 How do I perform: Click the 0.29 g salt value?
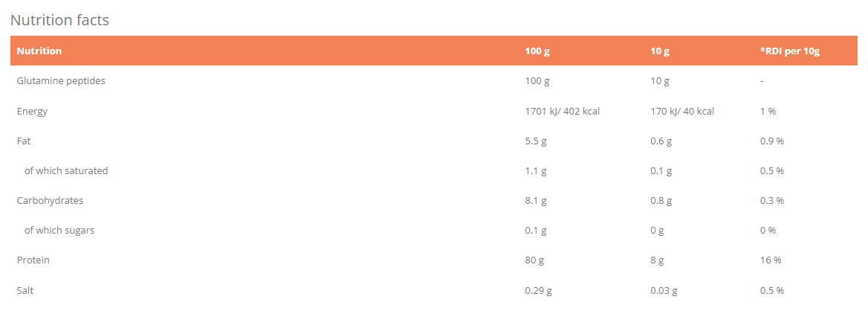(538, 290)
